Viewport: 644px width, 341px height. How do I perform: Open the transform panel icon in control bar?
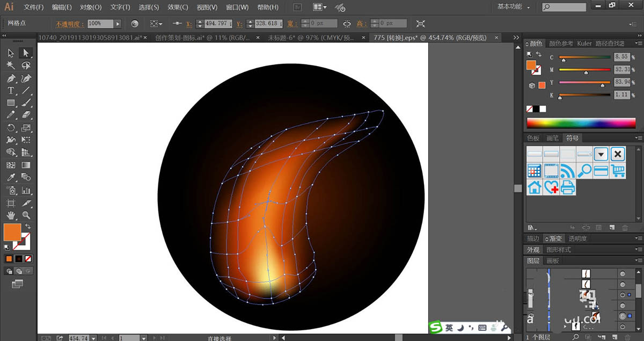click(x=421, y=24)
